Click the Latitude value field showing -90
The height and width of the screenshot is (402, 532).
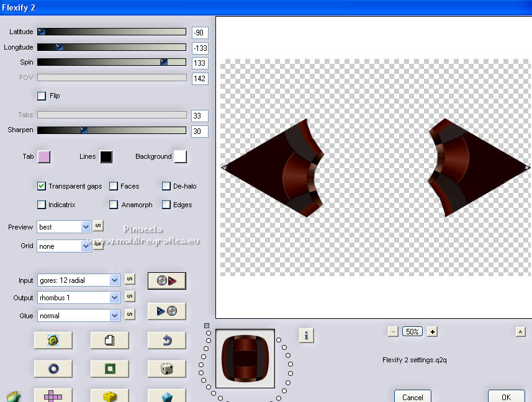(x=200, y=33)
